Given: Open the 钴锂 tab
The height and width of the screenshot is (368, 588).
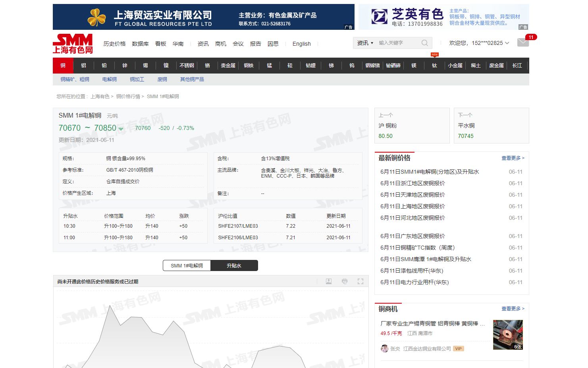Looking at the screenshot, I should click(x=311, y=66).
